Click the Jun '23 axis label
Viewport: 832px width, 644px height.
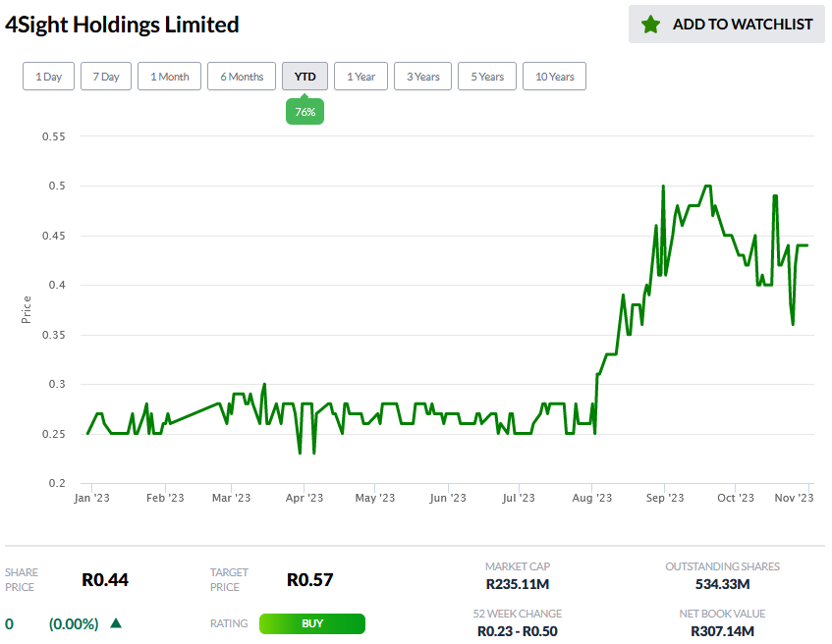click(x=448, y=498)
